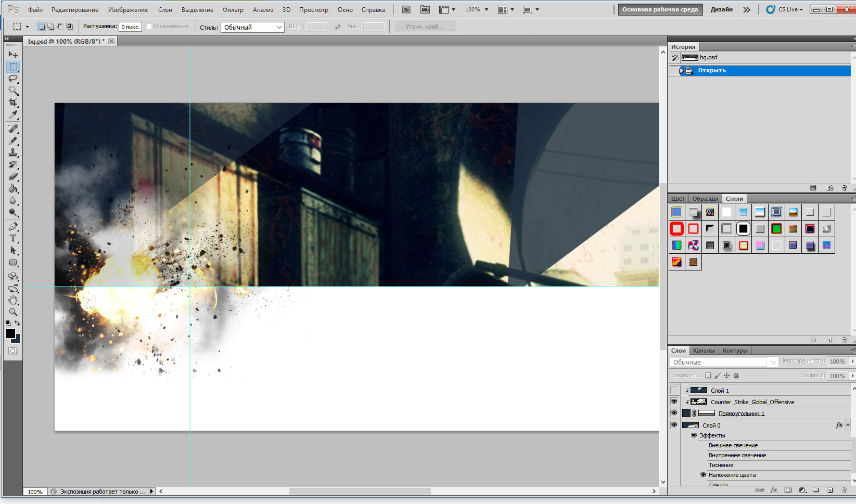
Task: Collapse the Слой 0 effects list arrow
Action: coord(848,425)
